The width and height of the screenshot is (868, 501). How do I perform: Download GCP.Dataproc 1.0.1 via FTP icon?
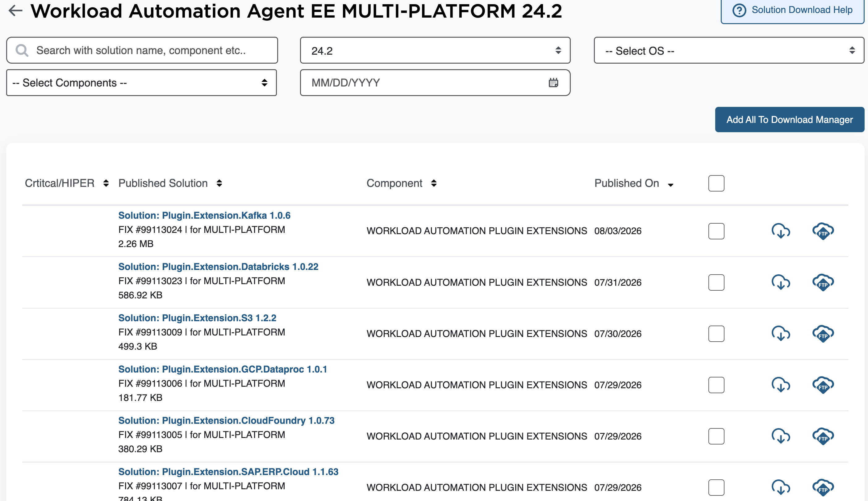click(x=823, y=385)
